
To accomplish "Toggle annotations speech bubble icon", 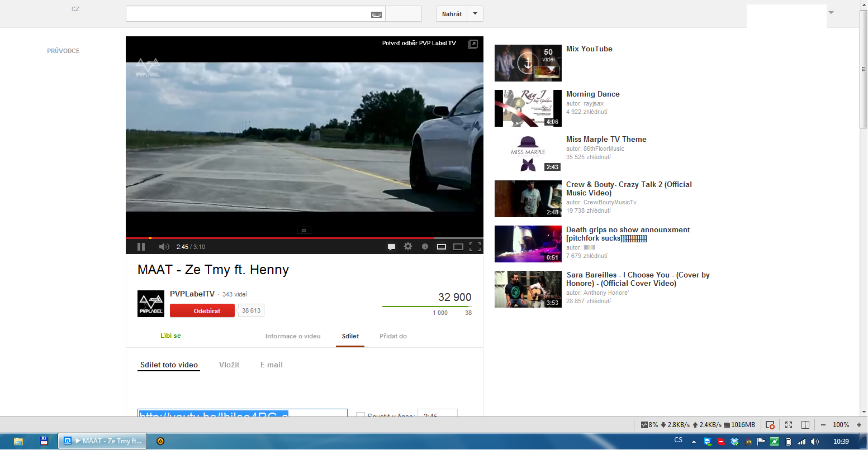I will coord(391,247).
